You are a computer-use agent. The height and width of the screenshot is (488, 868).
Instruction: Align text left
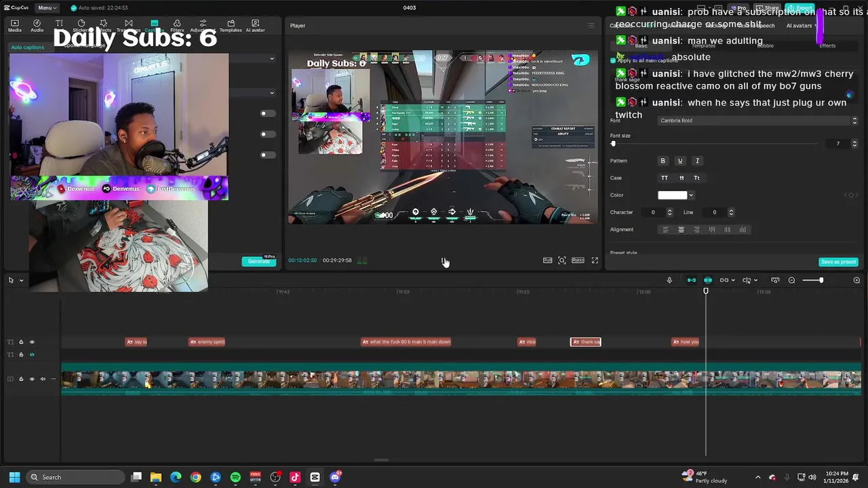[x=665, y=230]
